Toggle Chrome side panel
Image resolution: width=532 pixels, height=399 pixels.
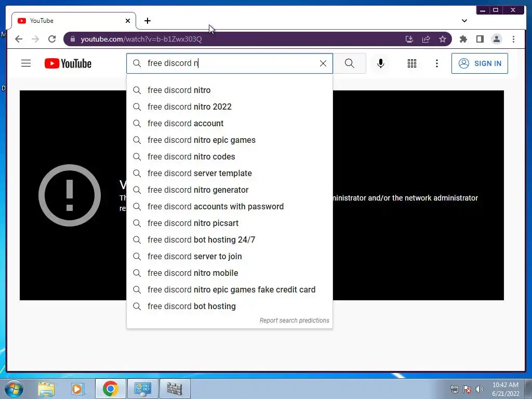click(480, 39)
